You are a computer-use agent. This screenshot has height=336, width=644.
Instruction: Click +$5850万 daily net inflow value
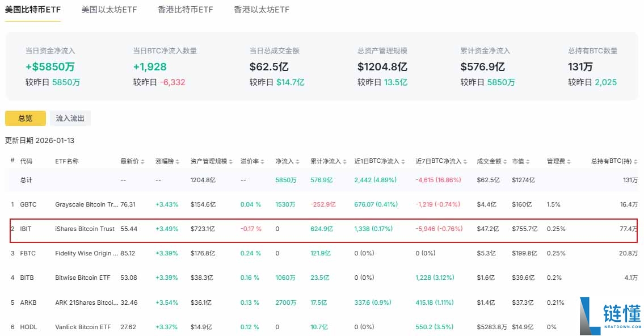[x=50, y=66]
